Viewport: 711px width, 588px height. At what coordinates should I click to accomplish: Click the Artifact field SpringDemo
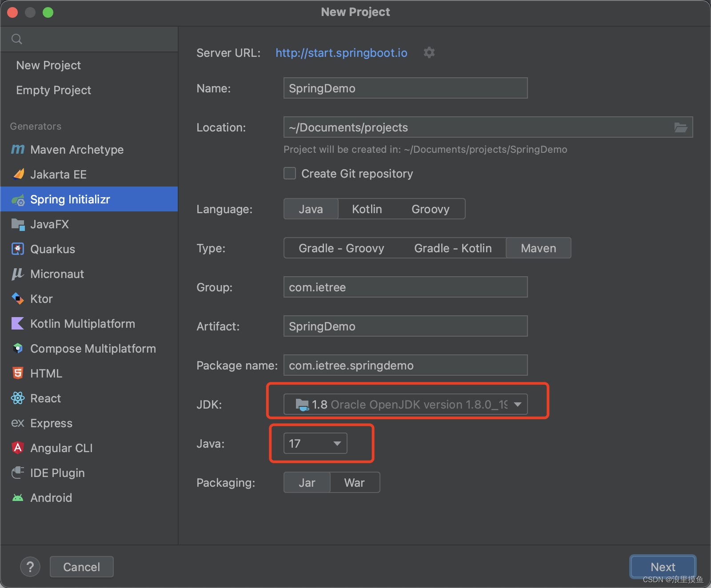click(405, 326)
